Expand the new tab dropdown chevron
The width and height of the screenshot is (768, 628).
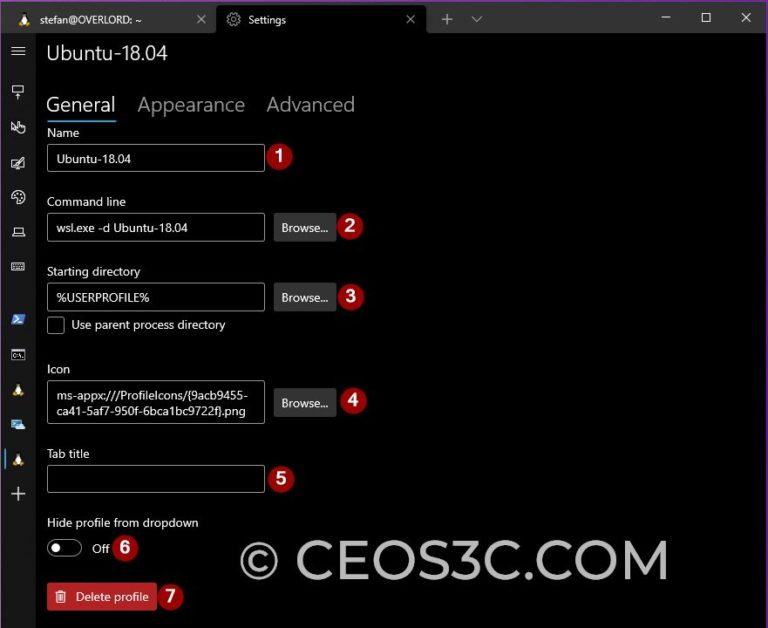pyautogui.click(x=477, y=19)
